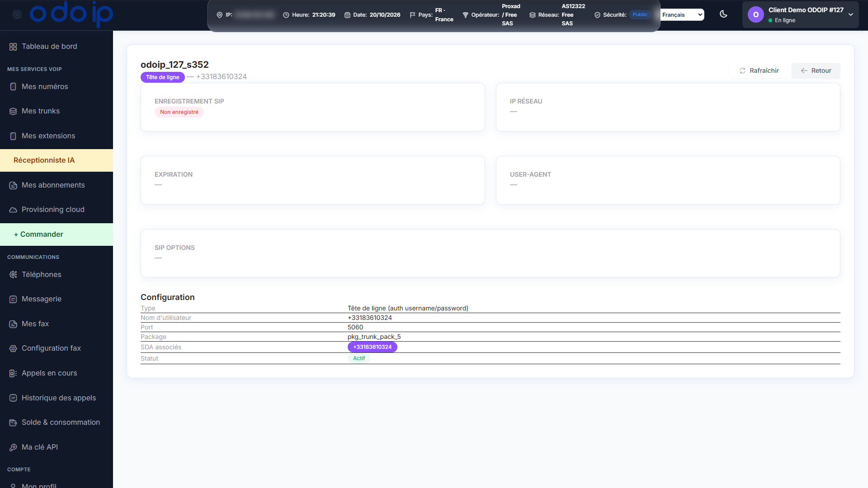Screen dimensions: 868x488
Task: Open the Français language dropdown
Action: tap(682, 15)
